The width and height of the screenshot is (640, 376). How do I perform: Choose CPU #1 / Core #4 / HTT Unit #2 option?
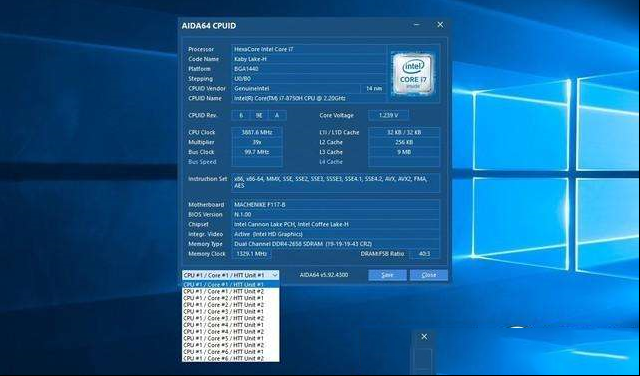click(231, 332)
